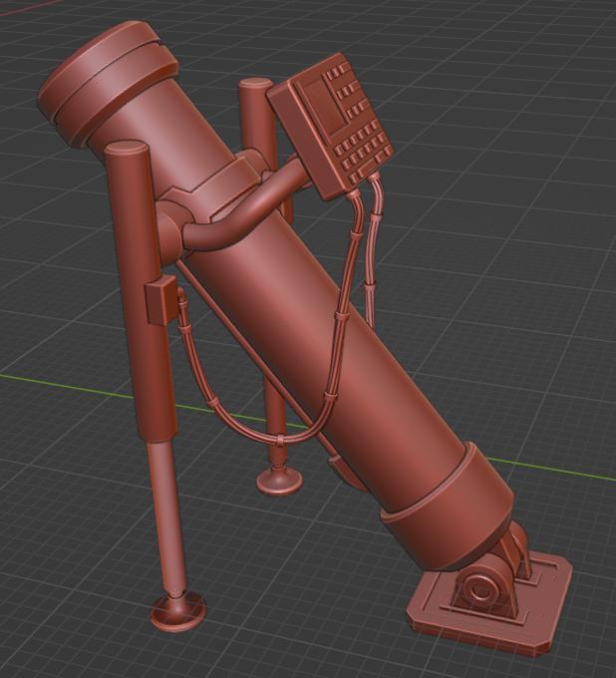The height and width of the screenshot is (678, 616).
Task: Click the lower sleeve around the barrel bottom
Action: click(449, 508)
